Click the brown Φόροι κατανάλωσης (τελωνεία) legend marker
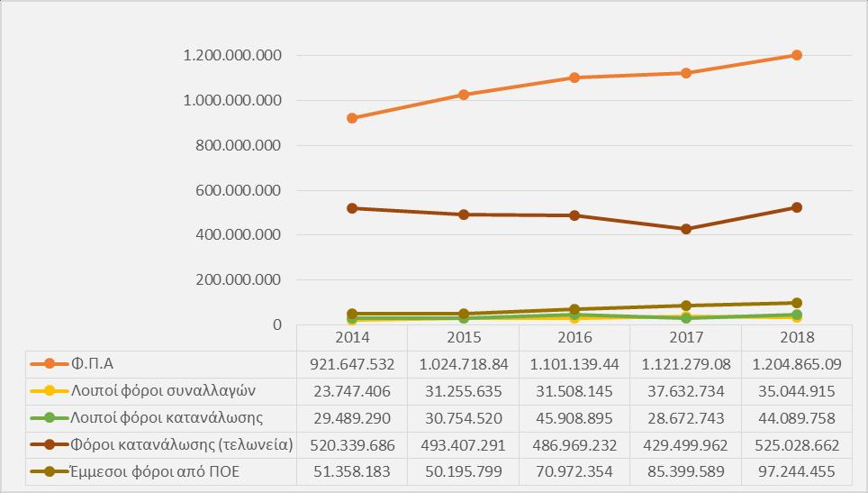 (50, 444)
